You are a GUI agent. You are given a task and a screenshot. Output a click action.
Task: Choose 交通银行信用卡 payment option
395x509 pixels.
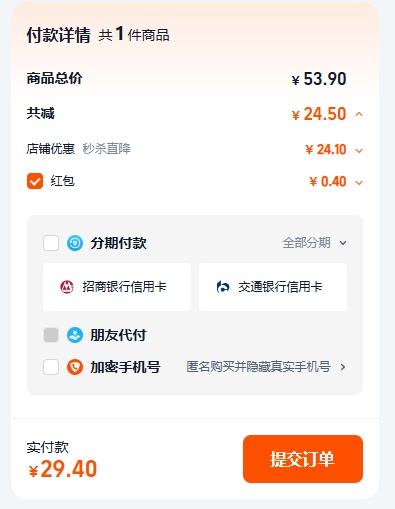273,287
